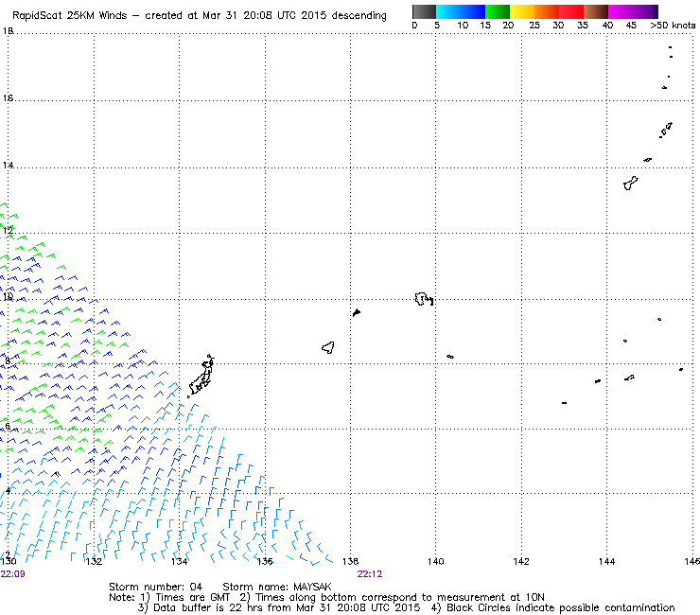Click the Ngulu atoll outline near 137.5E
This screenshot has width=700, height=615.
click(x=328, y=347)
